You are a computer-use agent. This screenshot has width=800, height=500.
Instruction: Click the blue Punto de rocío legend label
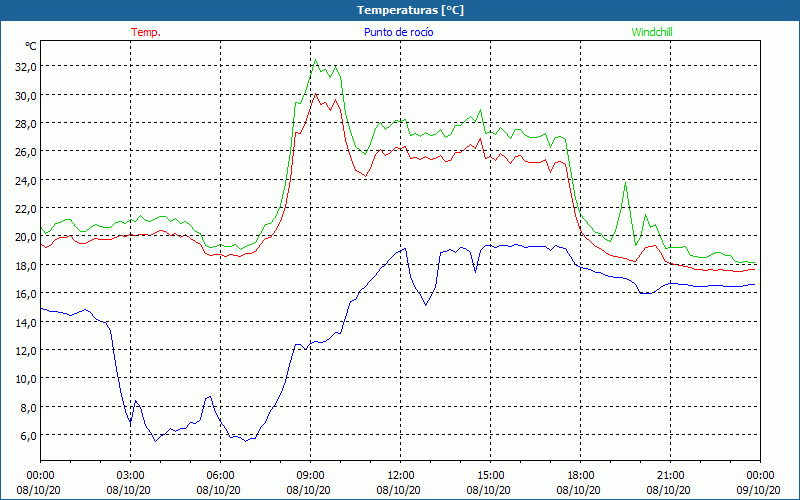[398, 32]
